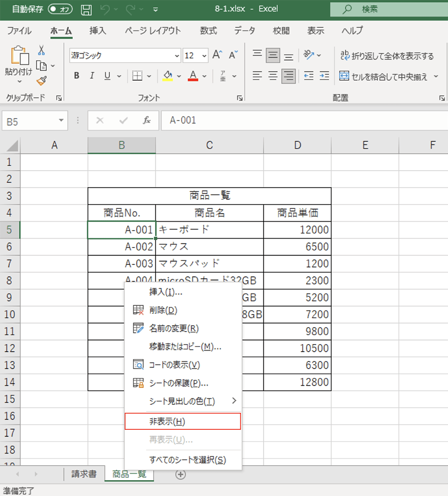This screenshot has height=496, width=448.
Task: Click the Save floppy disk icon
Action: (86, 9)
